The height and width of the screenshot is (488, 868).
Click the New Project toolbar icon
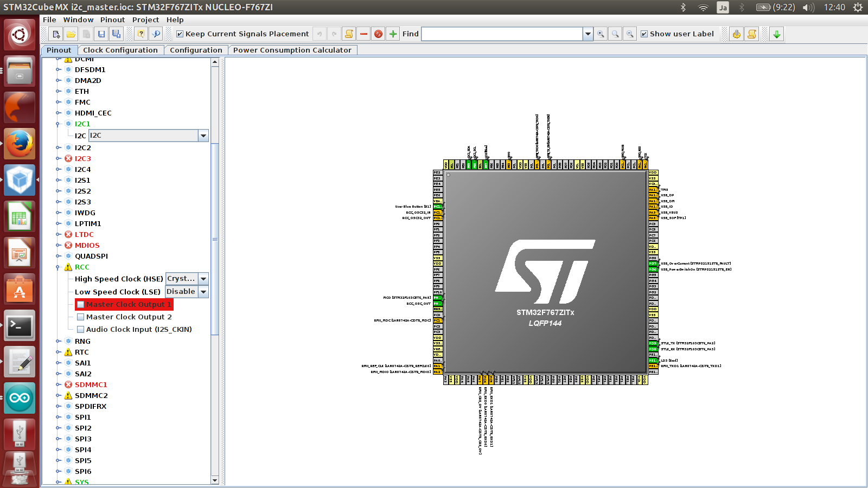tap(56, 34)
